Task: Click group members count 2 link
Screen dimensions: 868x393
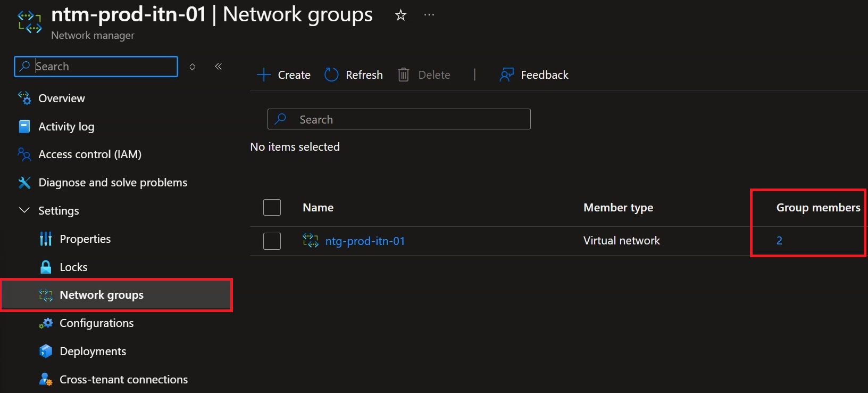Action: coord(779,240)
